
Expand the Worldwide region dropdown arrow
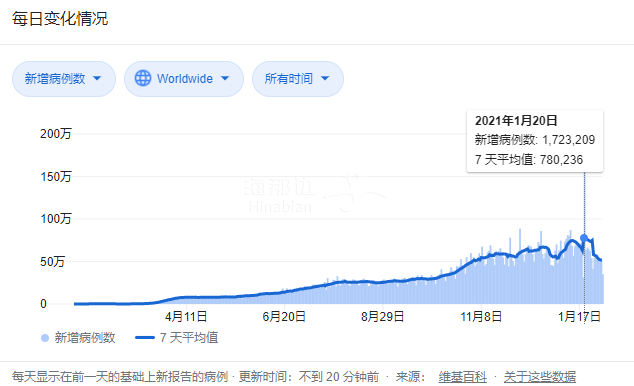point(225,78)
